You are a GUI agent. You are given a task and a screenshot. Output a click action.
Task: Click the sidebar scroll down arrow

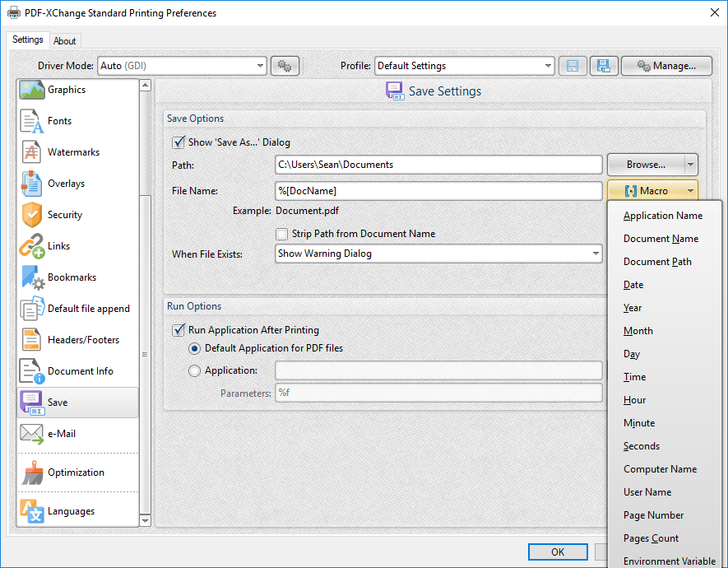click(146, 520)
